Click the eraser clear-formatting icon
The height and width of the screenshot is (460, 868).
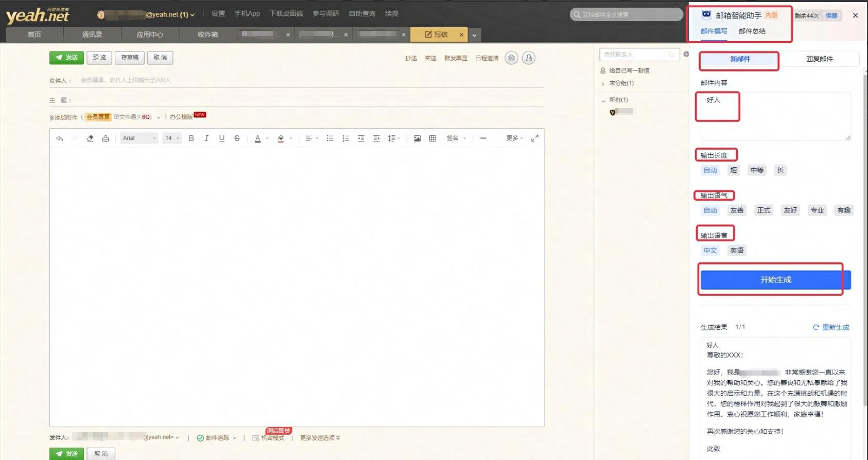click(90, 138)
